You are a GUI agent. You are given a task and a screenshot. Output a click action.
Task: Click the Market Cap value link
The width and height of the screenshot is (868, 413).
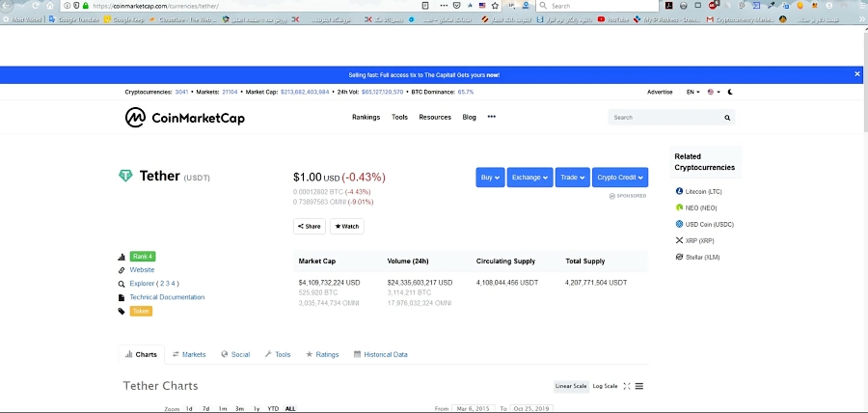(305, 92)
